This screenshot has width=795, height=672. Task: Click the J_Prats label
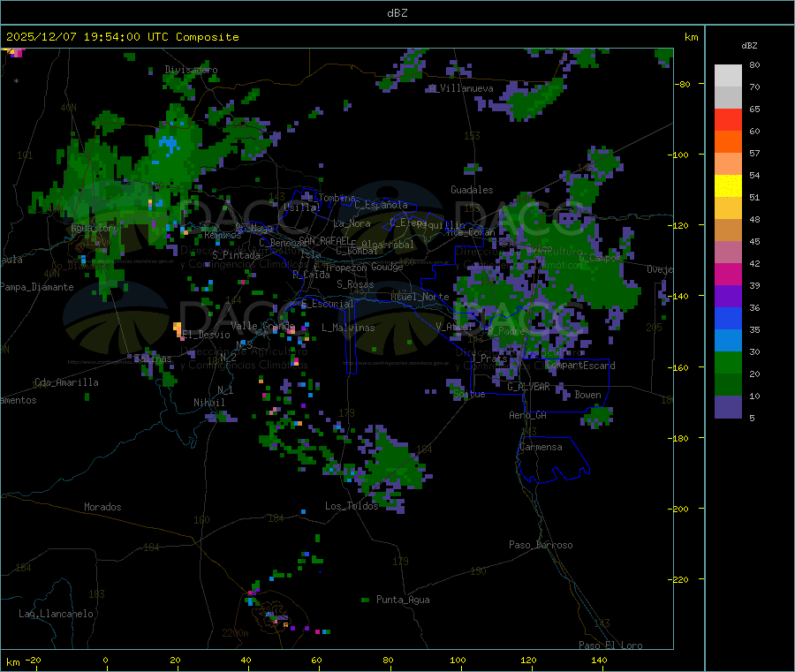pos(489,359)
